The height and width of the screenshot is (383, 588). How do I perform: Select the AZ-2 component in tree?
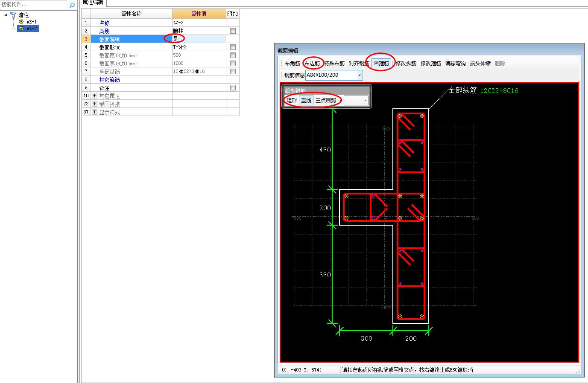point(32,29)
